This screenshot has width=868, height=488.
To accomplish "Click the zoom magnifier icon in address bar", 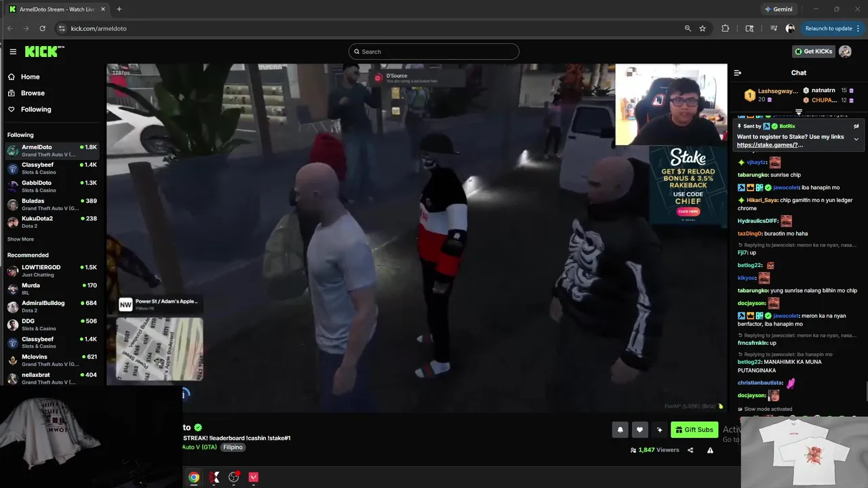I will tap(688, 28).
